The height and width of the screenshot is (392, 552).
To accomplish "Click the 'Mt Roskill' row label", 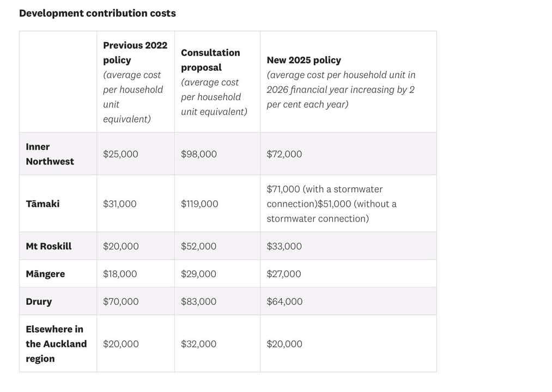I will [x=48, y=246].
